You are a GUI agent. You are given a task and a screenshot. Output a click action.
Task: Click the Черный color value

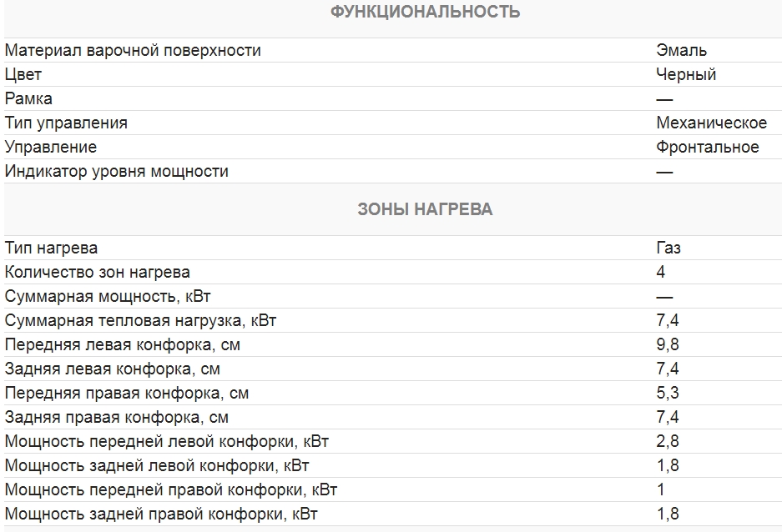pos(686,75)
